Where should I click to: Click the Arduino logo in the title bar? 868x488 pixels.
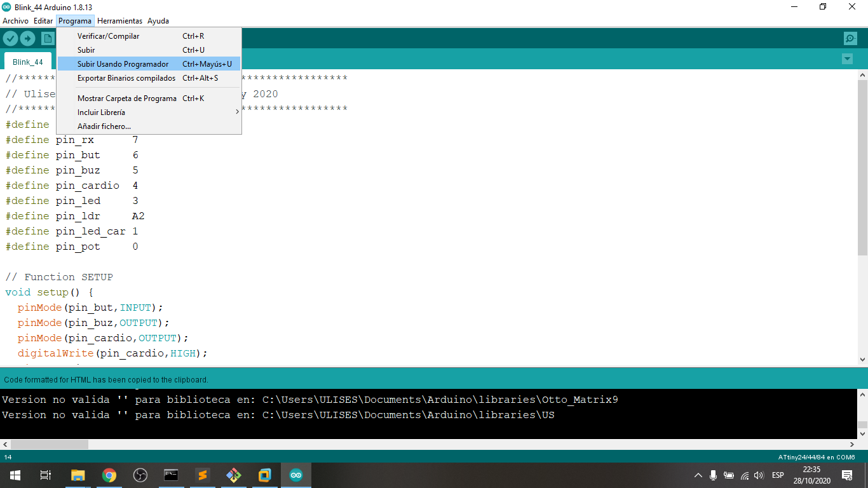[x=7, y=7]
